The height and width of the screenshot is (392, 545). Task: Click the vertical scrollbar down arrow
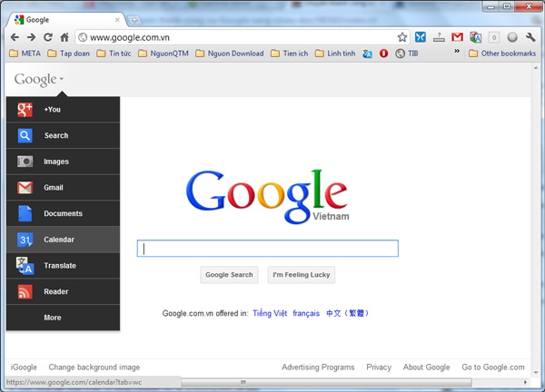536,373
